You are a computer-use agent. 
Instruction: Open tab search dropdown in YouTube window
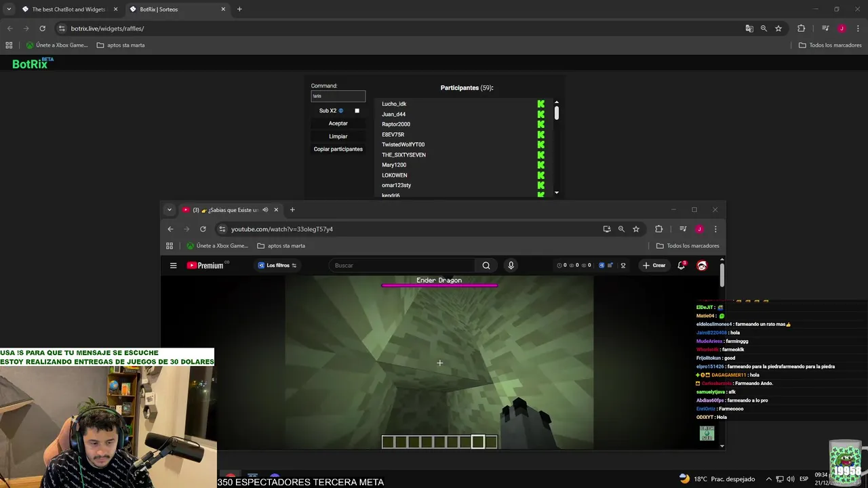point(170,209)
